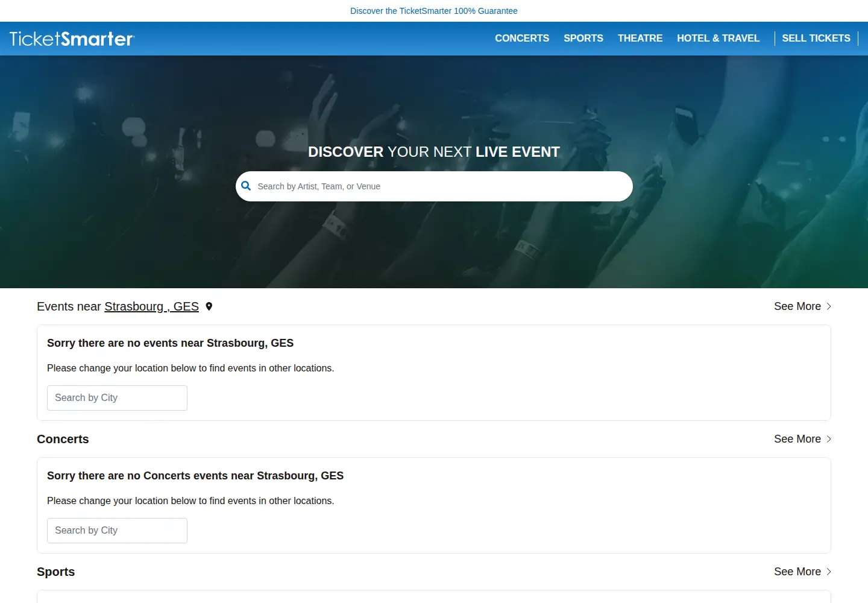Open the Concerts menu in header
This screenshot has height=603, width=868.
click(x=522, y=38)
